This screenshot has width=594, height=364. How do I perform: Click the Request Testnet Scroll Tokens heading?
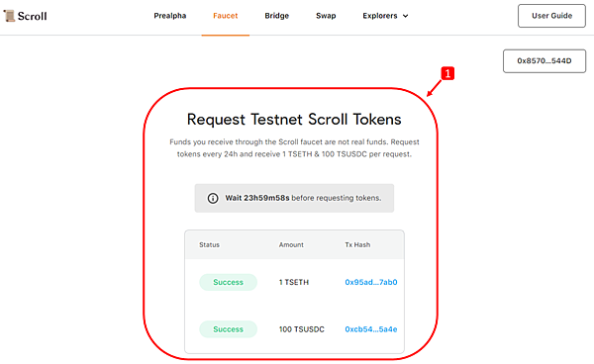point(294,120)
